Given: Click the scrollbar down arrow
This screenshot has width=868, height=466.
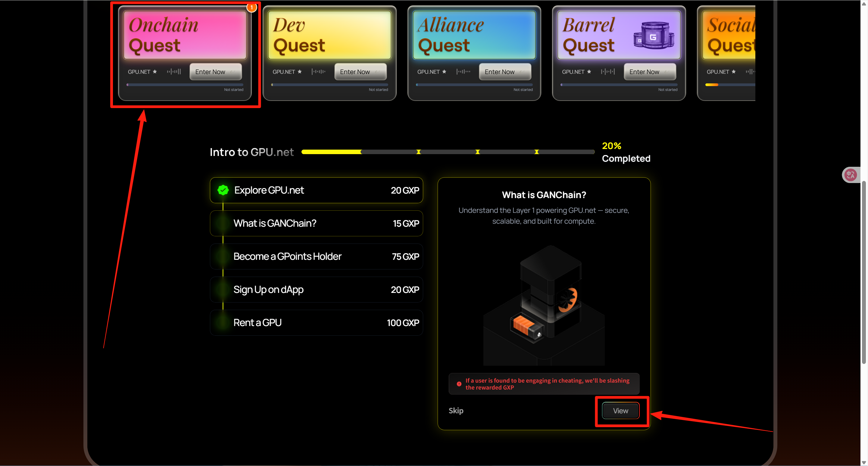Looking at the screenshot, I should pos(863,463).
